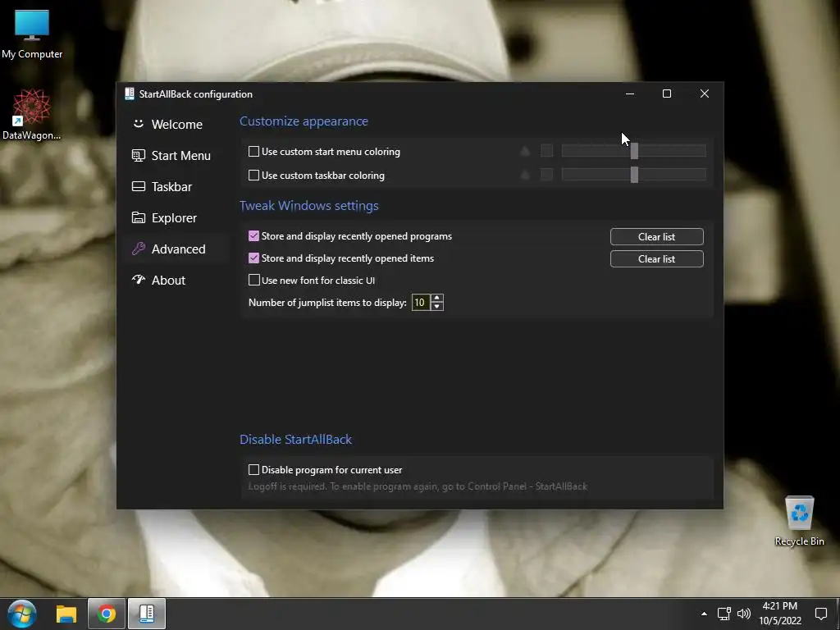This screenshot has height=630, width=840.
Task: Open File Explorer from the taskbar
Action: pos(66,614)
